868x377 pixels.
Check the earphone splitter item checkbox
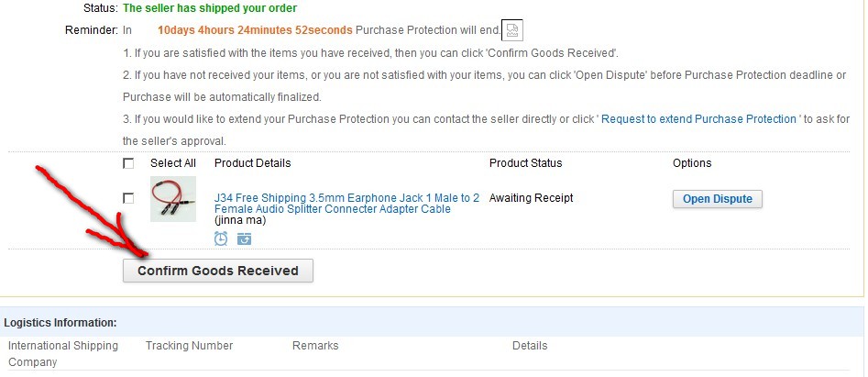point(128,198)
